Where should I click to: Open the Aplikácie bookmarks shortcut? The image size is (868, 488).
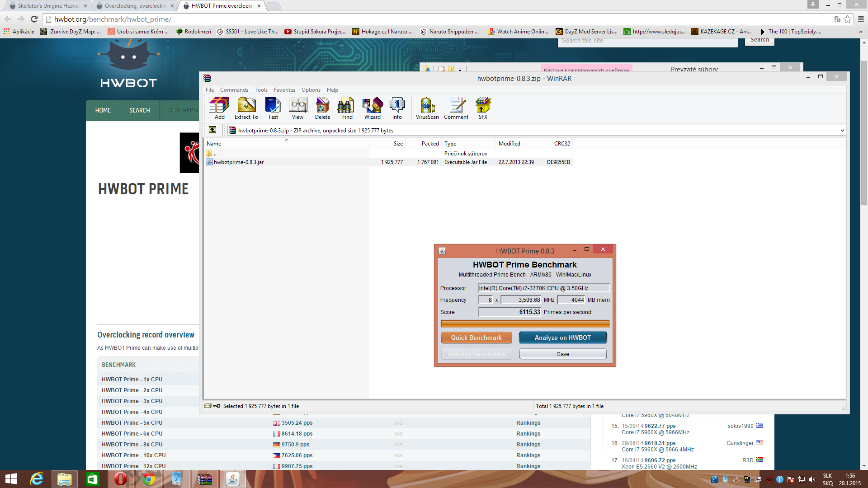tap(19, 32)
